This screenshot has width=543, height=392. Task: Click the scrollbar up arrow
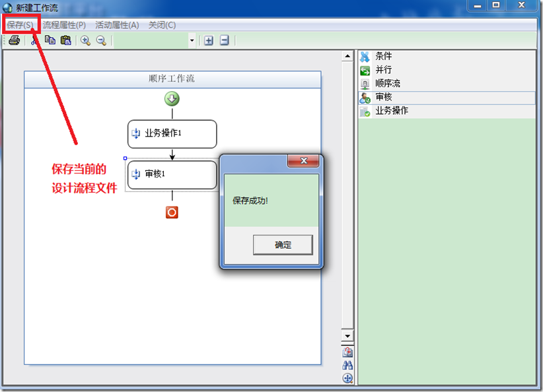(347, 56)
